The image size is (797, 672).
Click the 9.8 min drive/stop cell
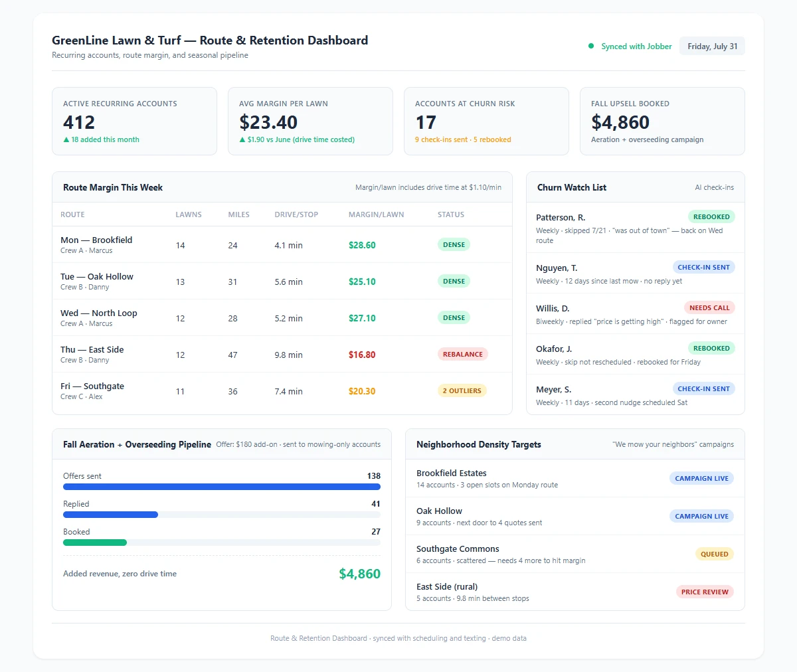tap(288, 355)
